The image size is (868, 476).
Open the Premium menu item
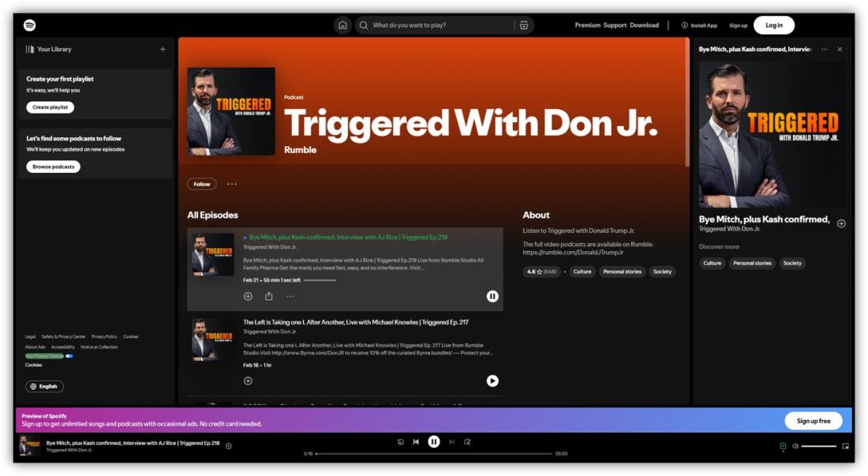[587, 25]
